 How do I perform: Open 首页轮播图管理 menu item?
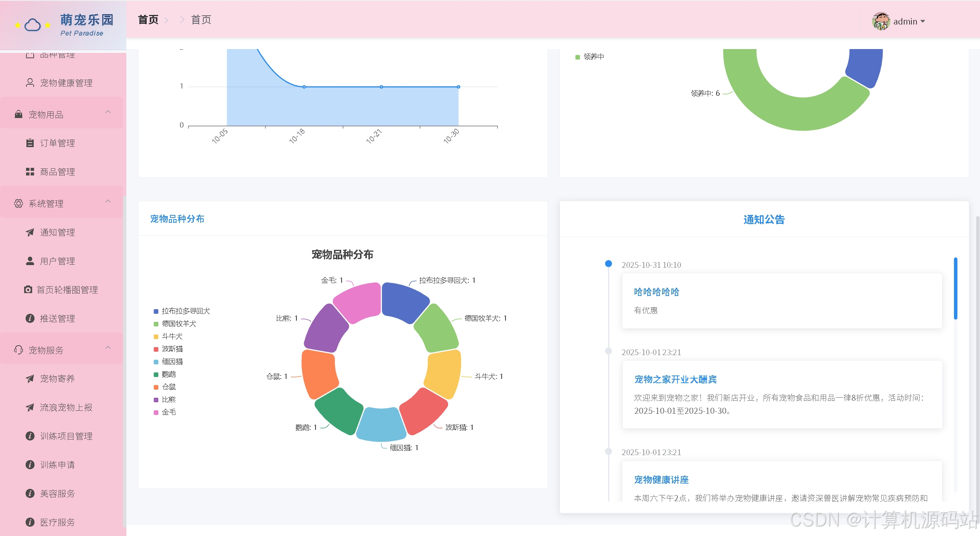pyautogui.click(x=61, y=290)
